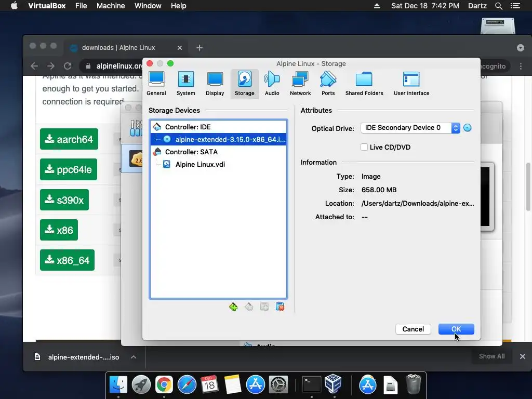Open the System settings pane
Image resolution: width=532 pixels, height=399 pixels.
(x=185, y=84)
